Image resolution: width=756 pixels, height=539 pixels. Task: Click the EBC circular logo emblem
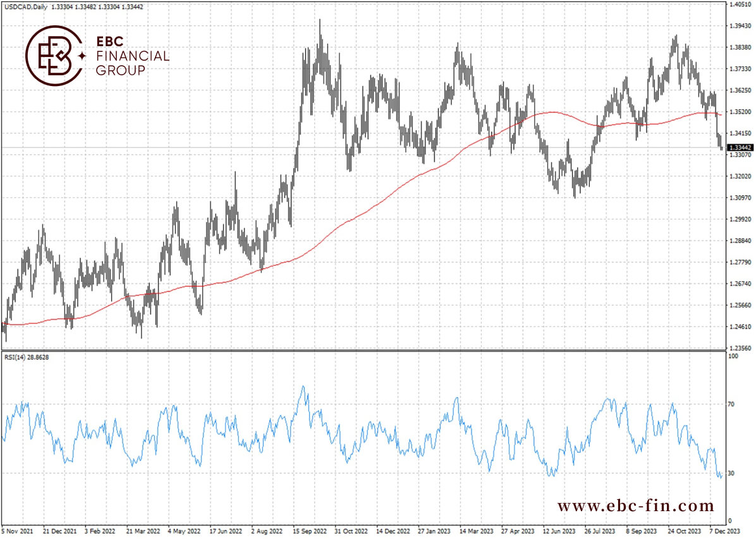pyautogui.click(x=54, y=56)
